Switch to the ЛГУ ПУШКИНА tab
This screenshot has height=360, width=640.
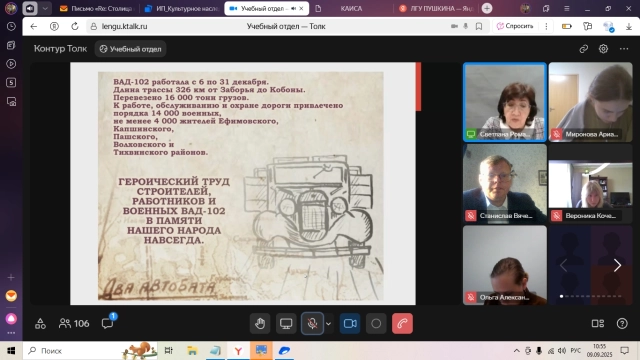pyautogui.click(x=436, y=9)
